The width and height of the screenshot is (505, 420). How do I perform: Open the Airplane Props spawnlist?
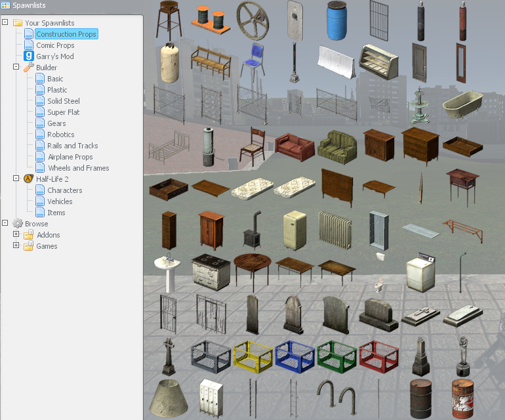click(x=70, y=157)
